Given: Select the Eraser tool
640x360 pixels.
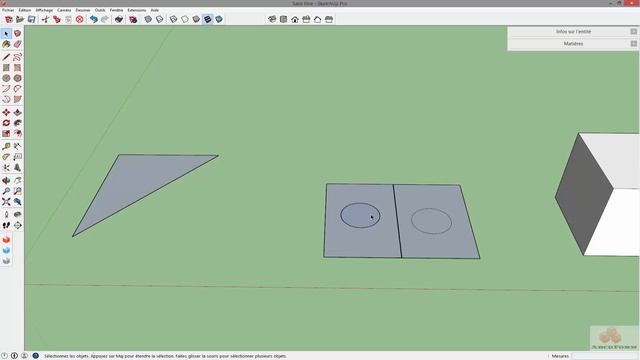Looking at the screenshot, I should pos(17,44).
